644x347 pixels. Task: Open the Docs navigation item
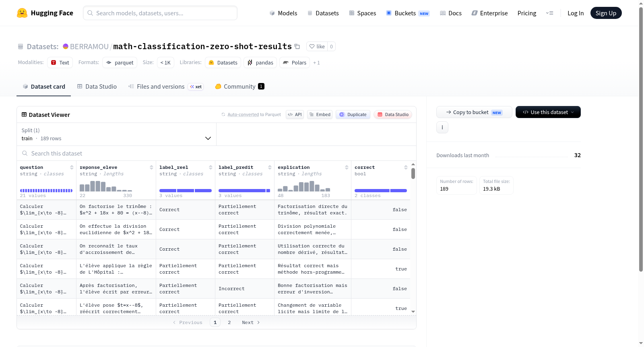450,13
